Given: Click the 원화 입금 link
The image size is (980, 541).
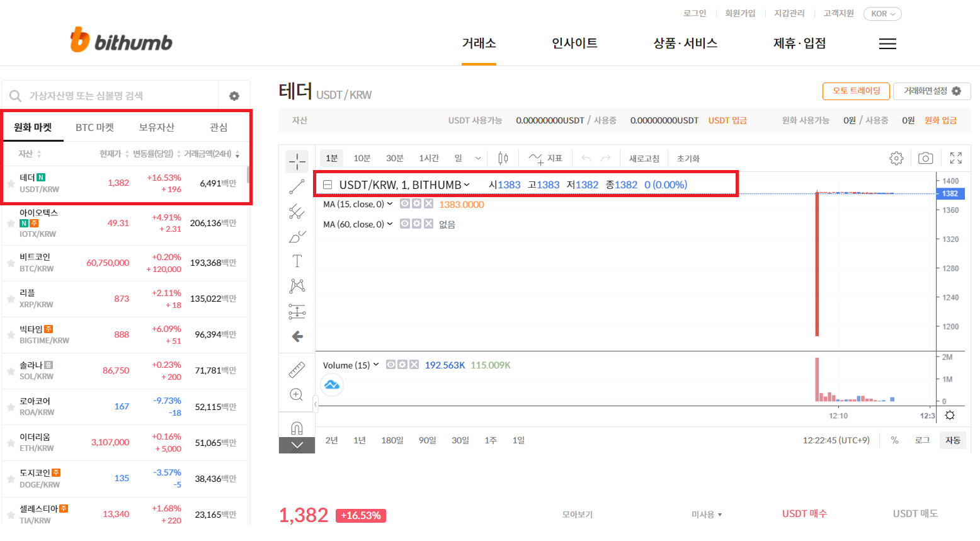Looking at the screenshot, I should [940, 120].
